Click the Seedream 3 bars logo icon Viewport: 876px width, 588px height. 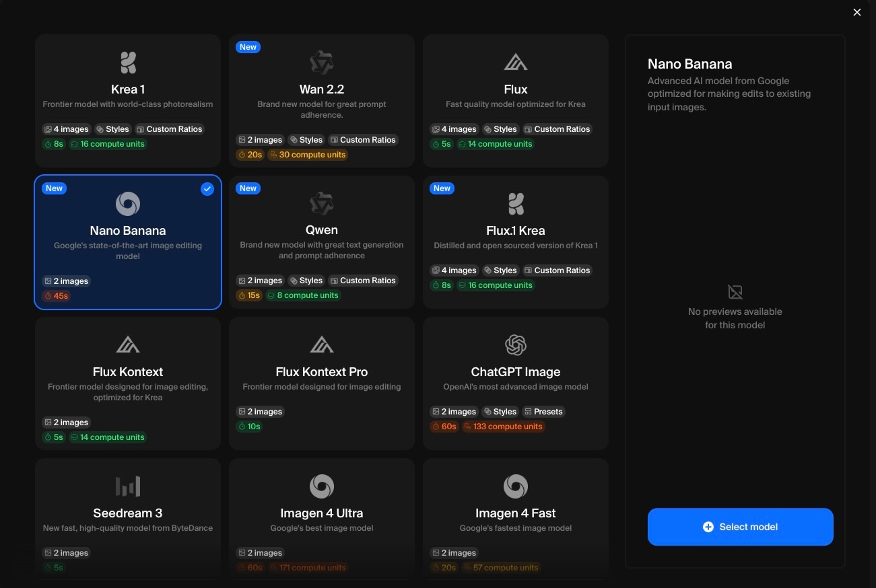pyautogui.click(x=128, y=486)
